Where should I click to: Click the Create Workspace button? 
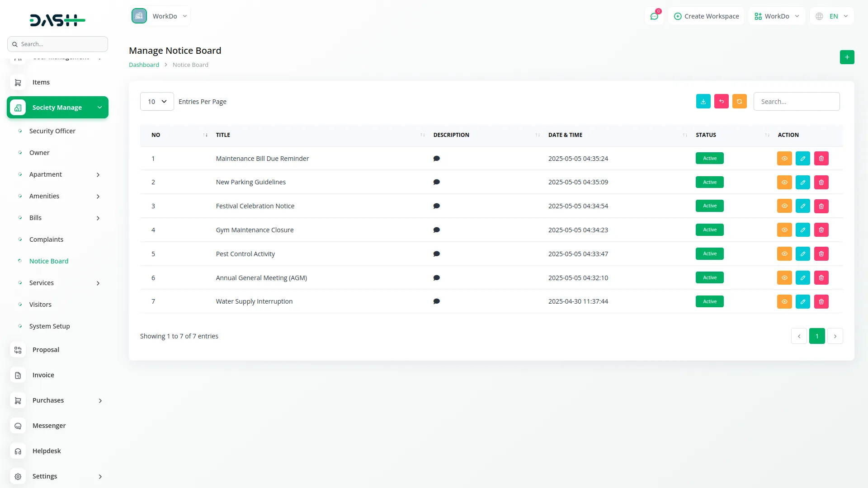pyautogui.click(x=706, y=16)
